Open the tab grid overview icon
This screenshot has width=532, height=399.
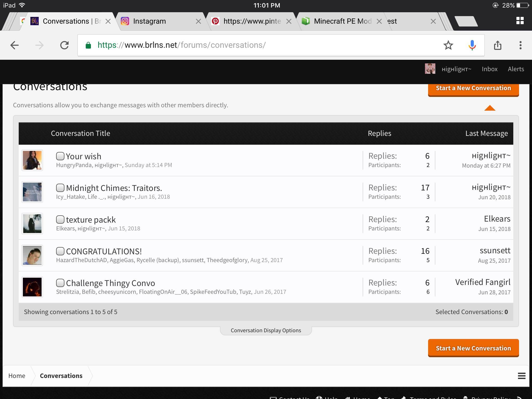(x=520, y=21)
